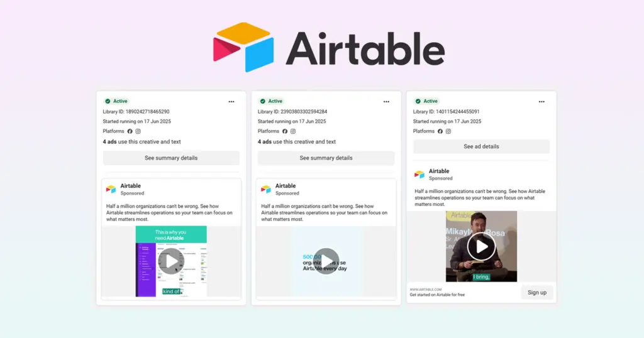644x338 pixels.
Task: Click Instagram platform icon on first card
Action: tap(138, 131)
